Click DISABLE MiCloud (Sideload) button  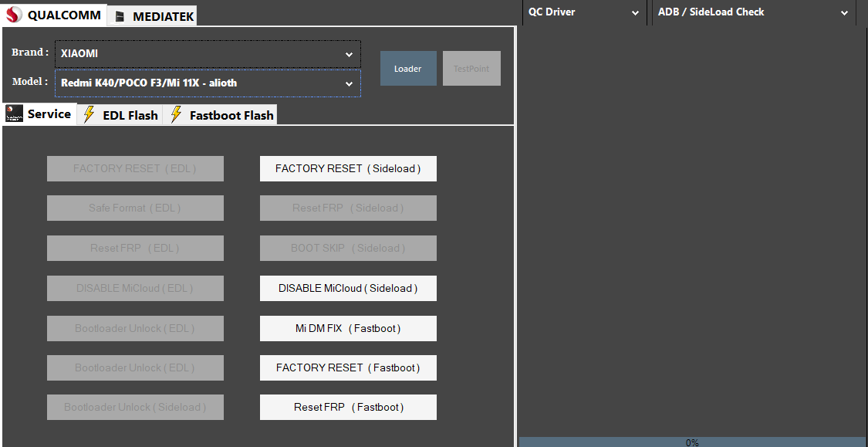click(348, 288)
